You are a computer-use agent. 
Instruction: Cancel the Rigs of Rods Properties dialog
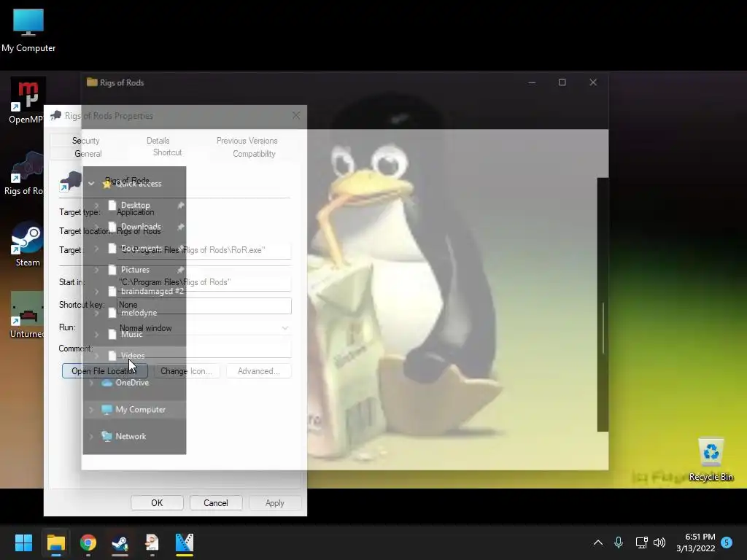coord(216,503)
